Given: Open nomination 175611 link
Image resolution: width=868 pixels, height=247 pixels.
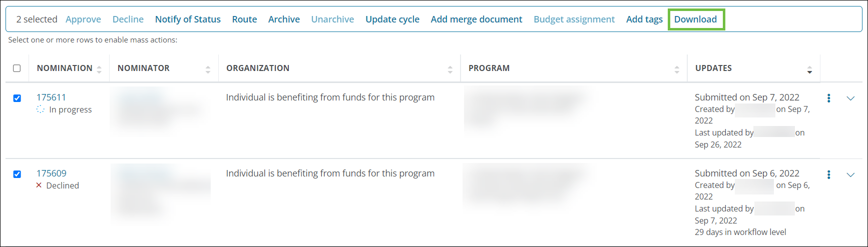Looking at the screenshot, I should coord(51,97).
